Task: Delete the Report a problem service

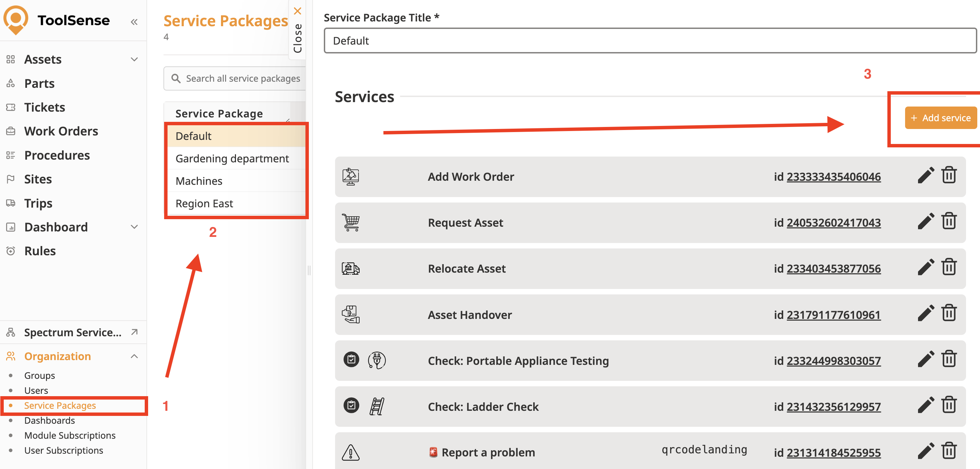Action: coord(949,452)
